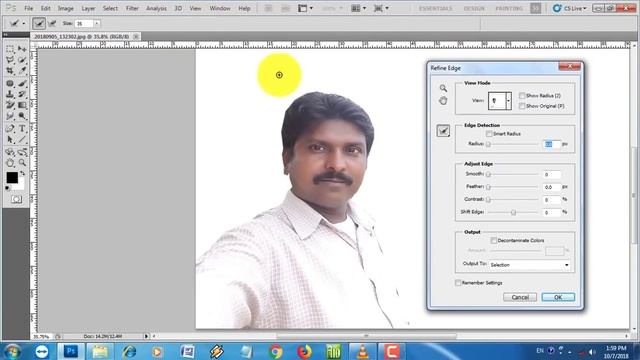Select the Dodge tool
This screenshot has width=640, height=360.
coord(22,116)
